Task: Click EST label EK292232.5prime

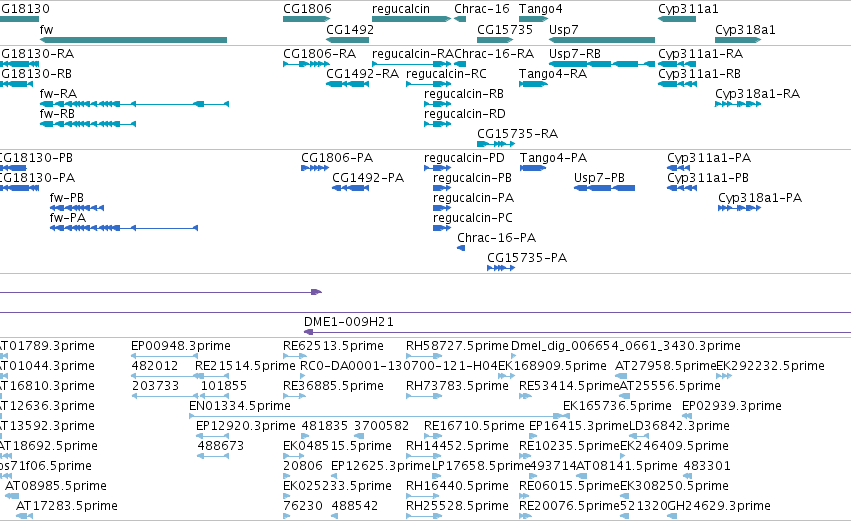Action: [x=771, y=366]
